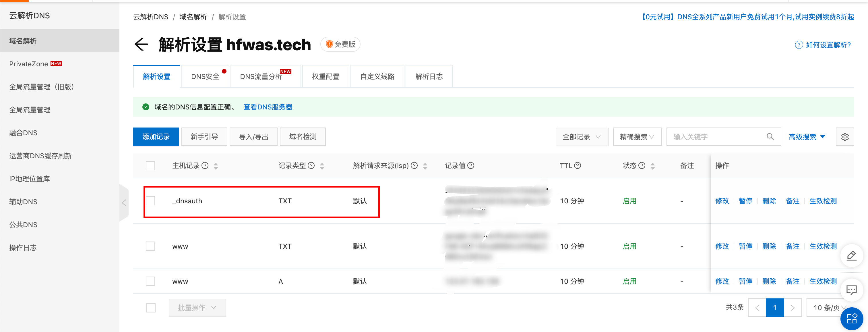Click the search magnifier icon

770,136
